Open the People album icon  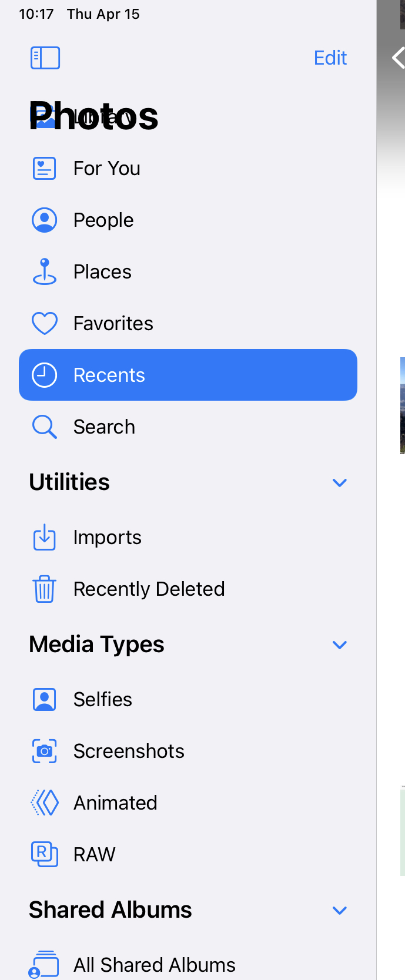pos(44,220)
